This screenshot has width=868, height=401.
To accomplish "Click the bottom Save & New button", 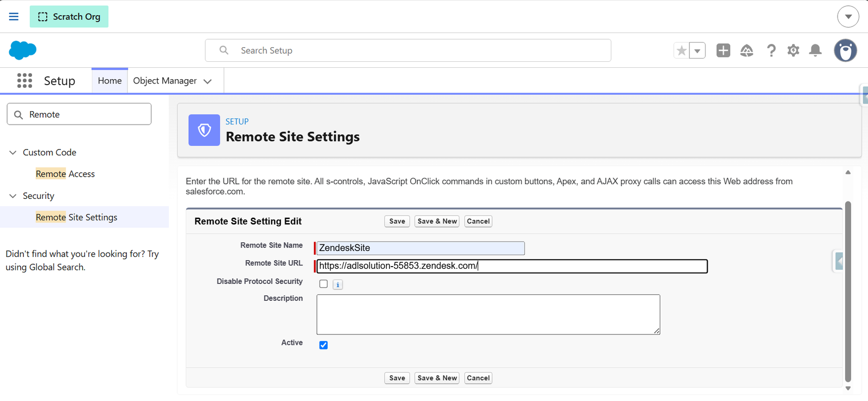I will pyautogui.click(x=437, y=378).
